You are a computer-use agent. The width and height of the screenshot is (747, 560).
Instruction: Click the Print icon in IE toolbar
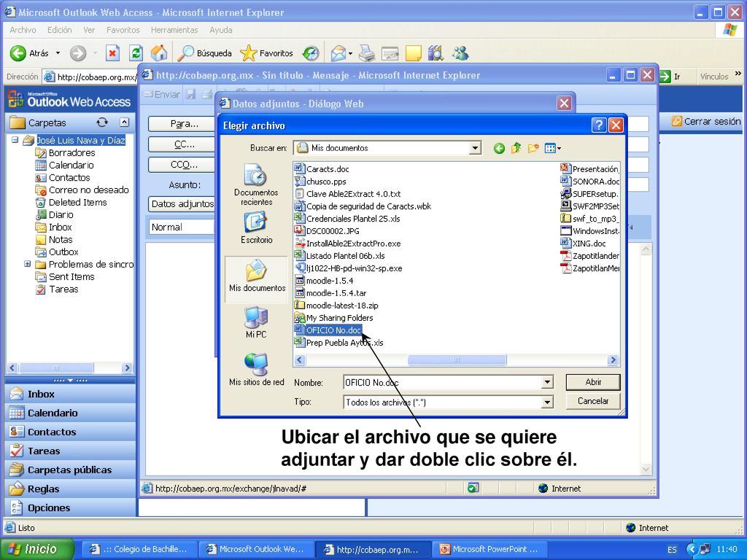coord(366,52)
